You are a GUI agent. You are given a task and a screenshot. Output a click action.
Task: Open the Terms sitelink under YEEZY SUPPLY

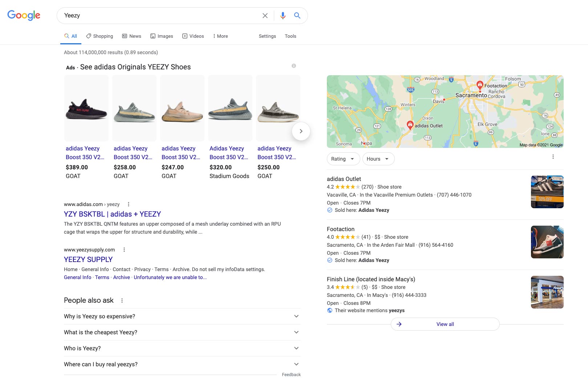point(102,277)
